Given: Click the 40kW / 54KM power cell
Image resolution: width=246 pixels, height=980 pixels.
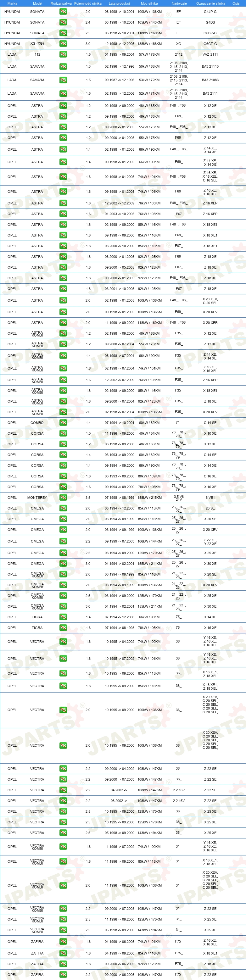Looking at the screenshot, I should coord(149,433).
